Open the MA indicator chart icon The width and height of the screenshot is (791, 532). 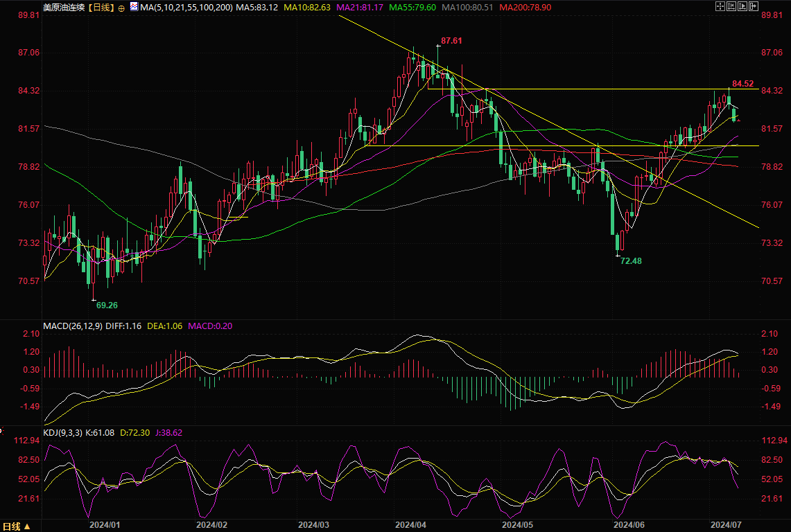[133, 8]
